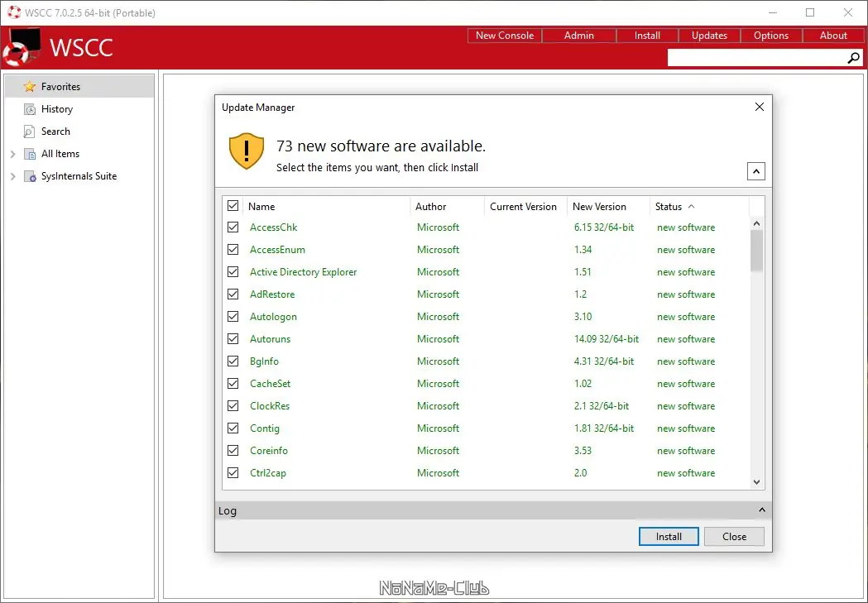Image resolution: width=868 pixels, height=603 pixels.
Task: Uncheck the Autologon checkbox
Action: tap(233, 317)
